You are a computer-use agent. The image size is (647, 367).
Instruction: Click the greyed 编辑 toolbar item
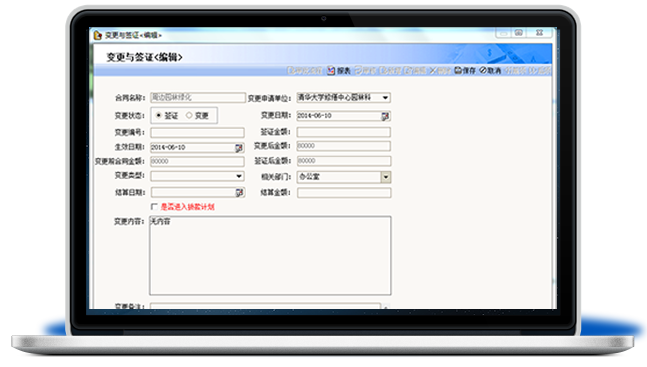[415, 71]
